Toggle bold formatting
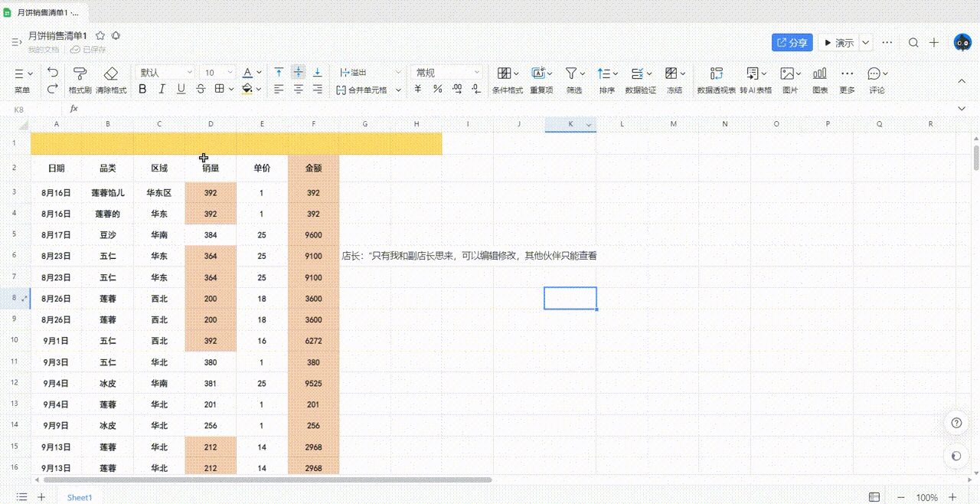The image size is (980, 504). (142, 90)
